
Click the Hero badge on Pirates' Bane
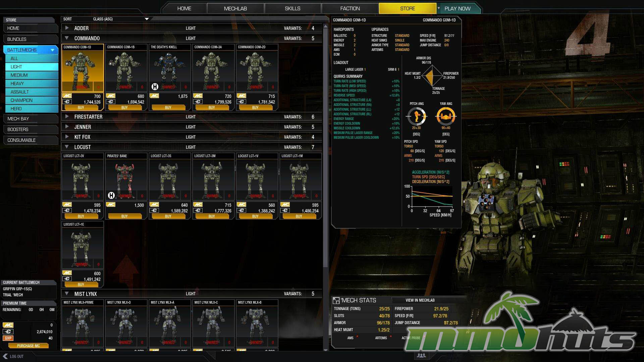point(111,195)
